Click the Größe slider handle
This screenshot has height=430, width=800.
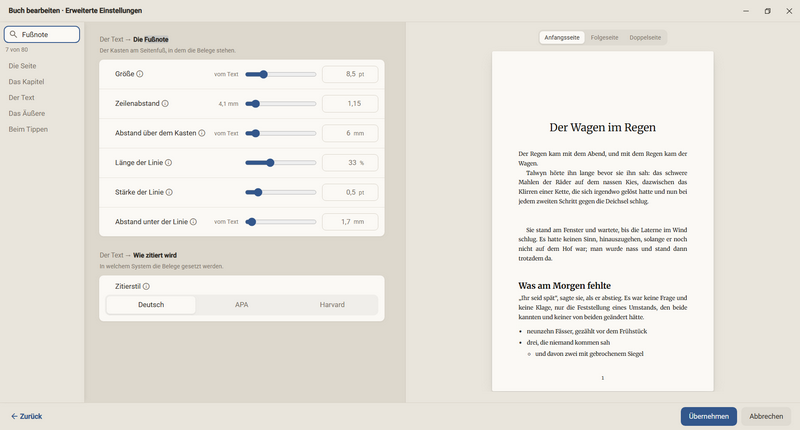[x=263, y=74]
